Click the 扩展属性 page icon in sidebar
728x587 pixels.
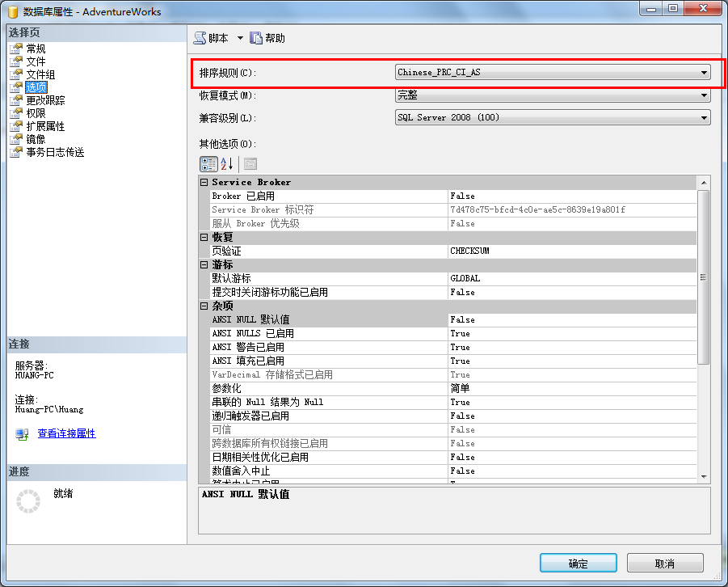pyautogui.click(x=18, y=126)
